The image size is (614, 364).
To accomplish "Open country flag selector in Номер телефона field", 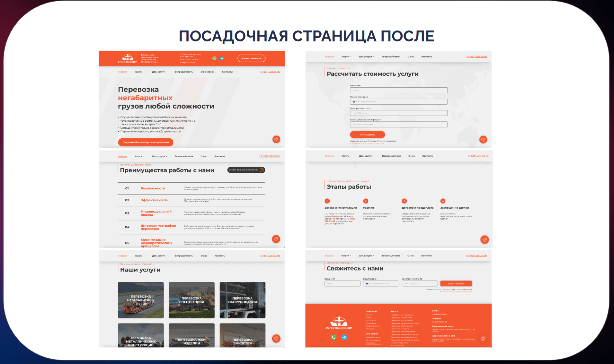I will (x=354, y=102).
